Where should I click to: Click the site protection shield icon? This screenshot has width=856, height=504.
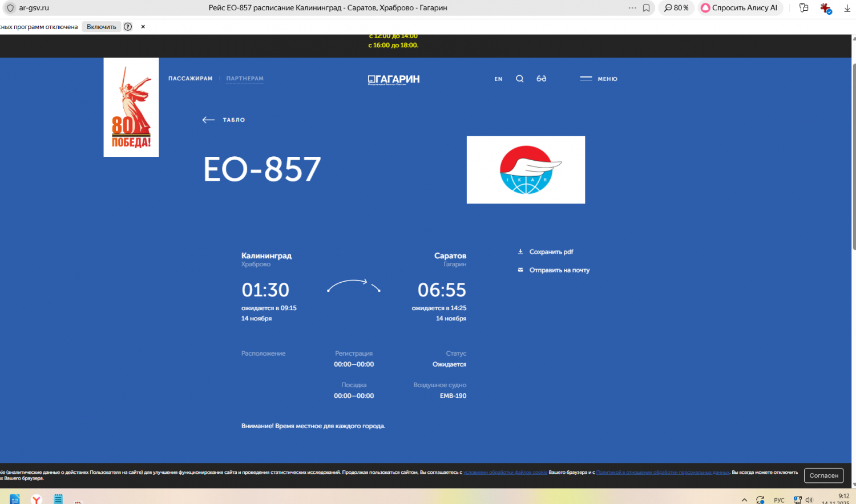[10, 8]
